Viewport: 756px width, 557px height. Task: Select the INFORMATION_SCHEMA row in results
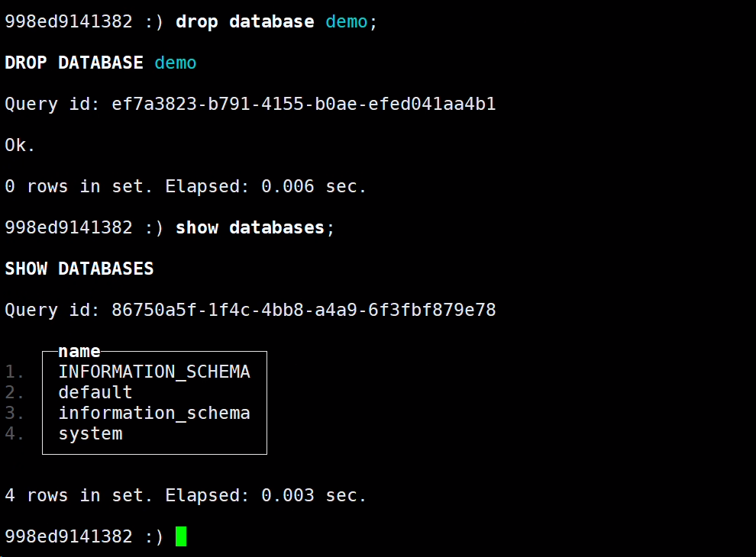(x=154, y=372)
